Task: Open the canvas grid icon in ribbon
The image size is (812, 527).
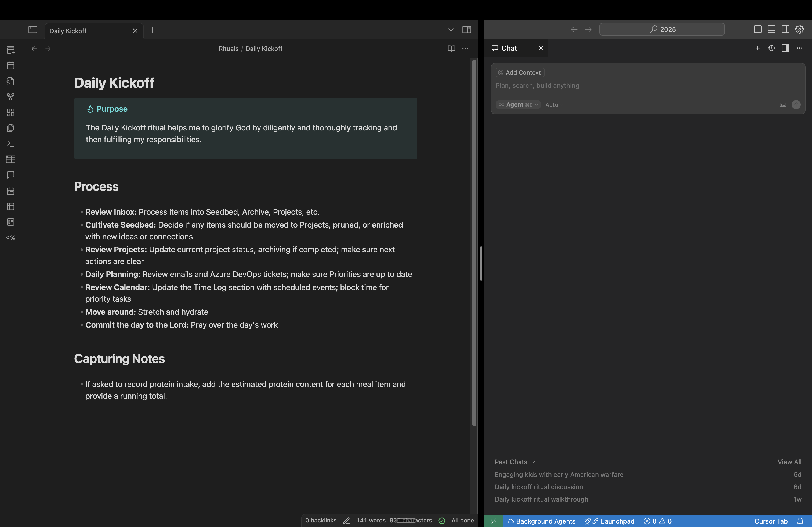Action: pos(10,112)
